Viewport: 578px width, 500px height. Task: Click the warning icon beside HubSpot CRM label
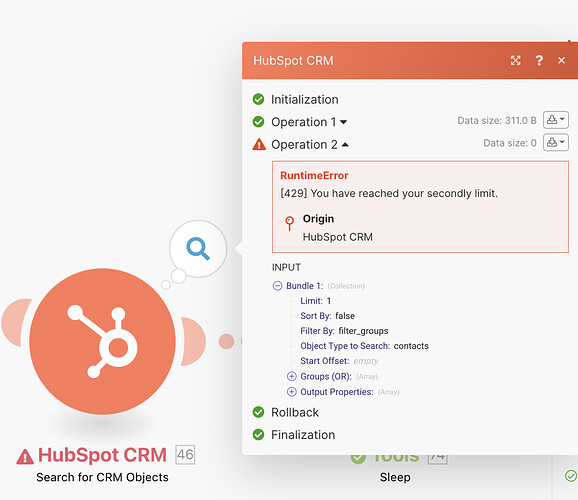tap(25, 456)
